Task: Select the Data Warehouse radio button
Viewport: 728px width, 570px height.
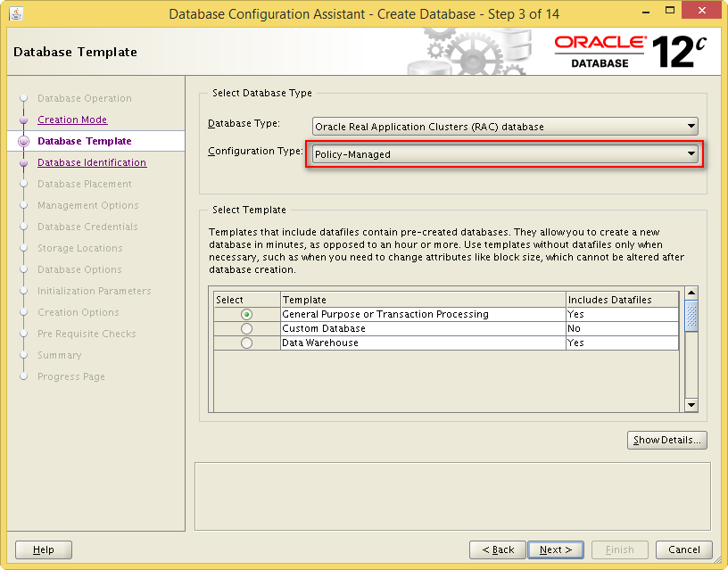Action: (x=246, y=343)
